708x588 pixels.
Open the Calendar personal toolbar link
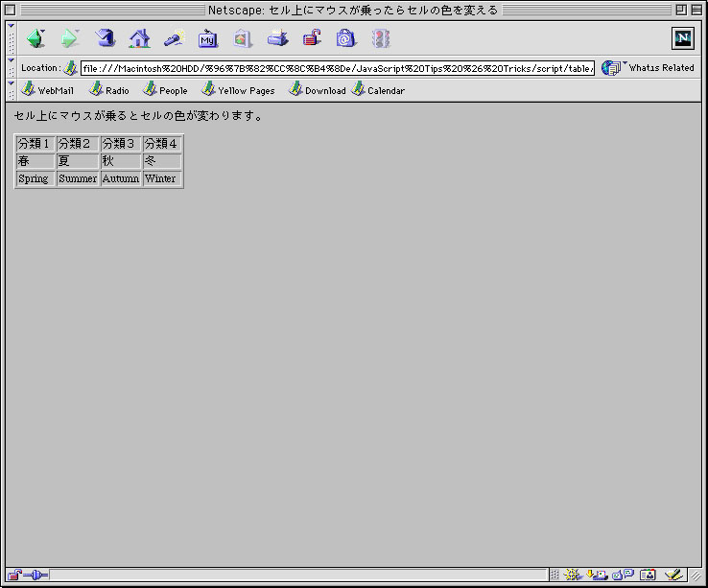(x=378, y=90)
